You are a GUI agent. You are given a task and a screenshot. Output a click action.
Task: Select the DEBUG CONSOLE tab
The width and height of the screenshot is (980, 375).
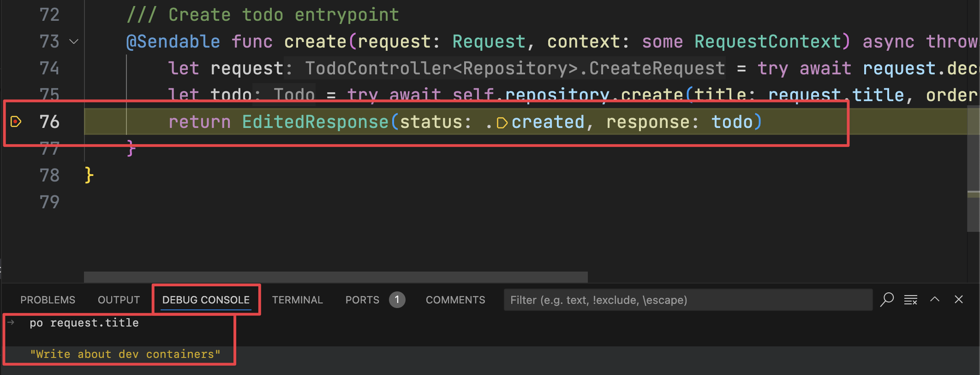[206, 300]
